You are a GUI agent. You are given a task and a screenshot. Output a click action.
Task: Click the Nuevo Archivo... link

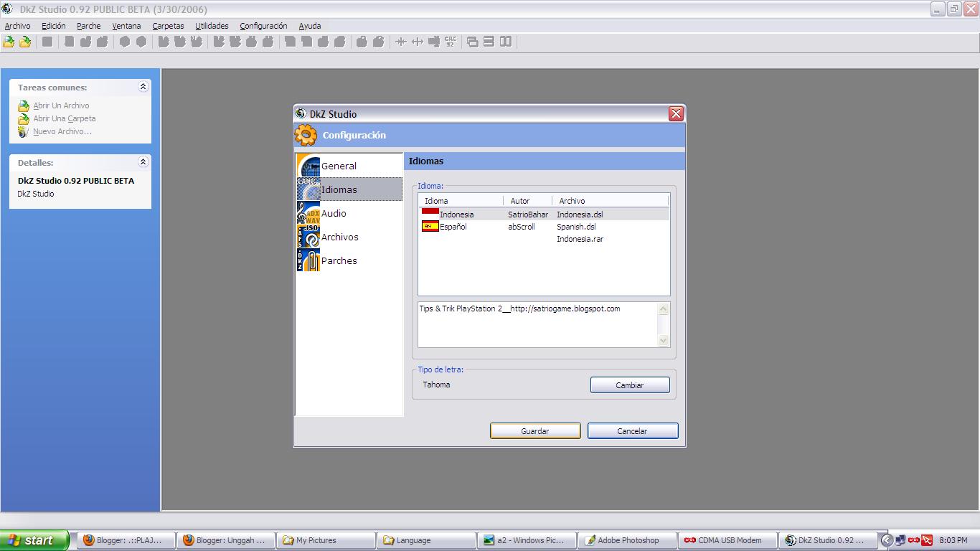pyautogui.click(x=62, y=131)
